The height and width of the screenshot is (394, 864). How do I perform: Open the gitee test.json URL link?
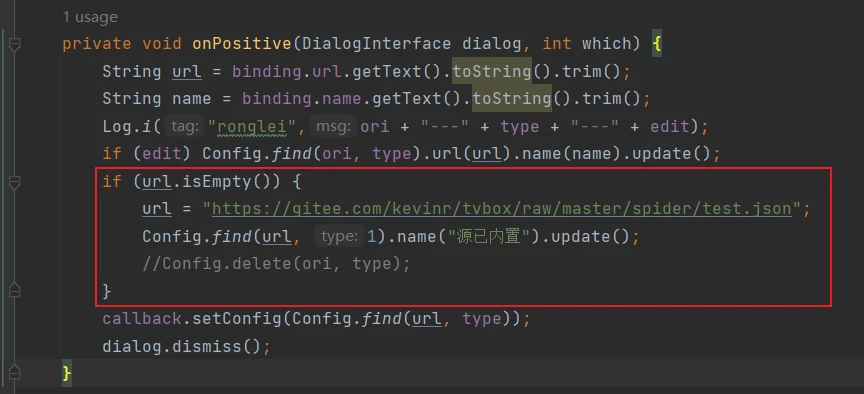pos(501,209)
